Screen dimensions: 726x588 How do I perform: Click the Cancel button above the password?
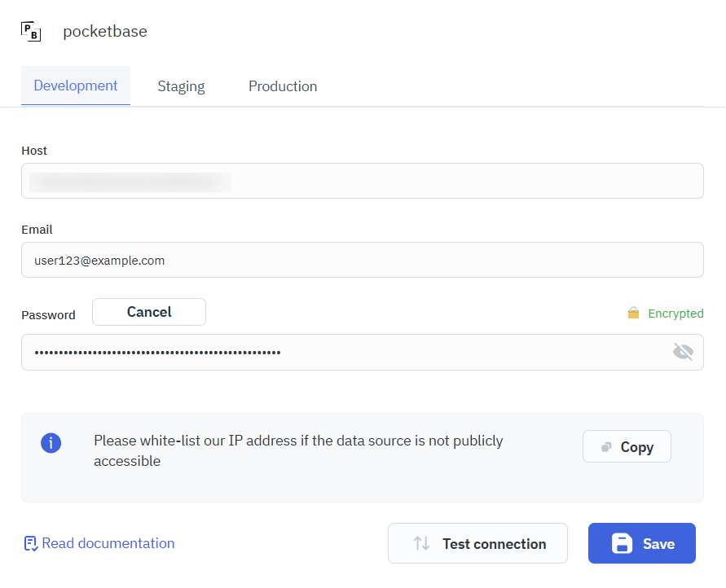pos(148,311)
